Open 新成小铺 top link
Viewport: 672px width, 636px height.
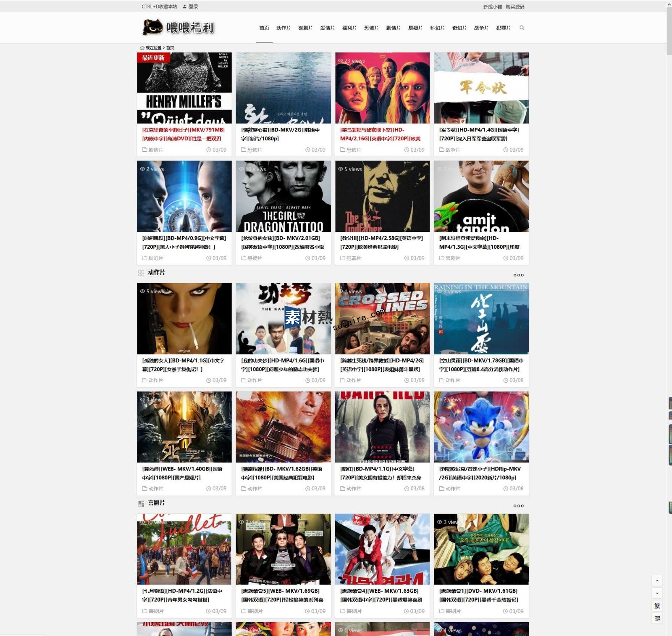click(492, 7)
